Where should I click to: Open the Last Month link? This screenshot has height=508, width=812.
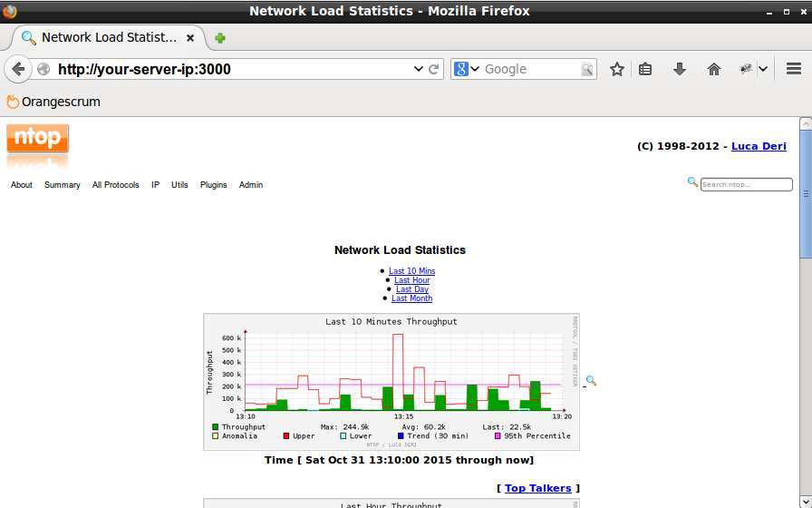(411, 298)
